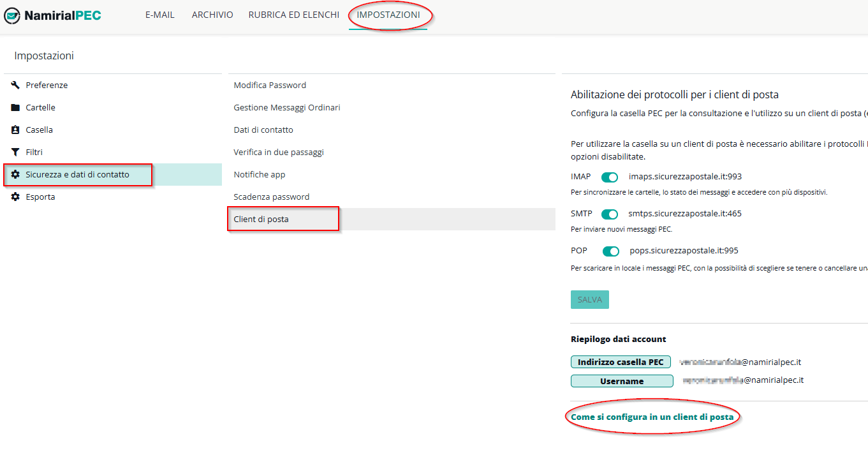The image size is (868, 455).
Task: Click the Casella contact badge icon
Action: (x=15, y=130)
